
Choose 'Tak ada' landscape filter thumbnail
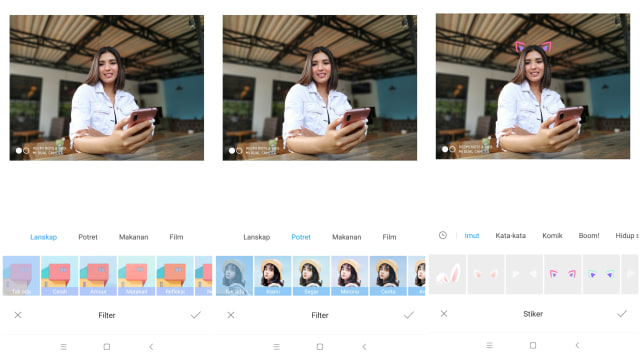tap(21, 276)
